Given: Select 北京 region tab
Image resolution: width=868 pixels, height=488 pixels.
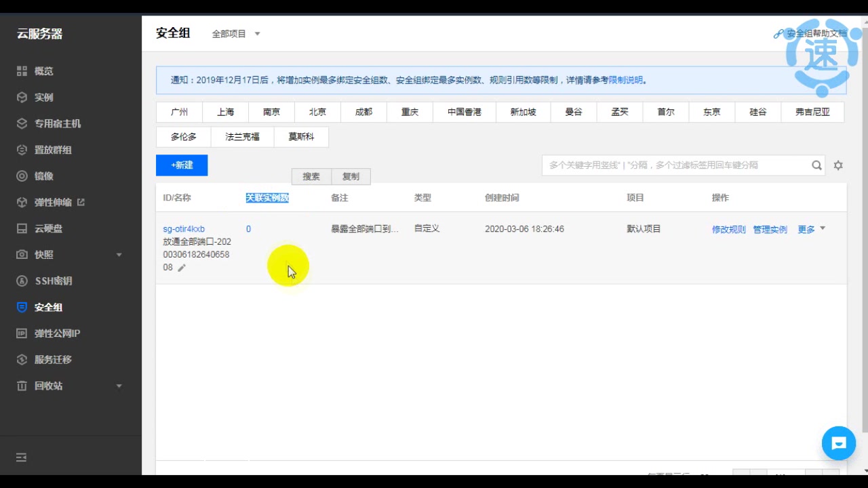Looking at the screenshot, I should [x=317, y=113].
